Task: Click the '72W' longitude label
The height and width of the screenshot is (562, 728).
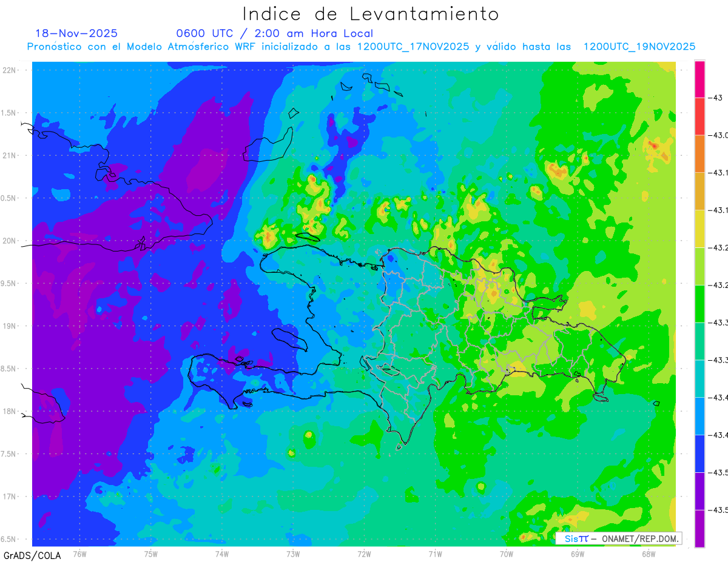Action: pos(364,554)
